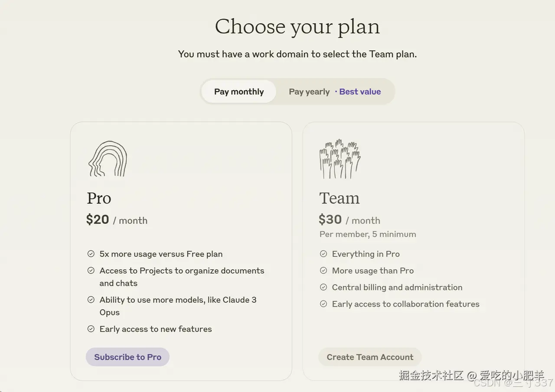Click checkmark icon beside 'Early access to new features'

(x=91, y=329)
